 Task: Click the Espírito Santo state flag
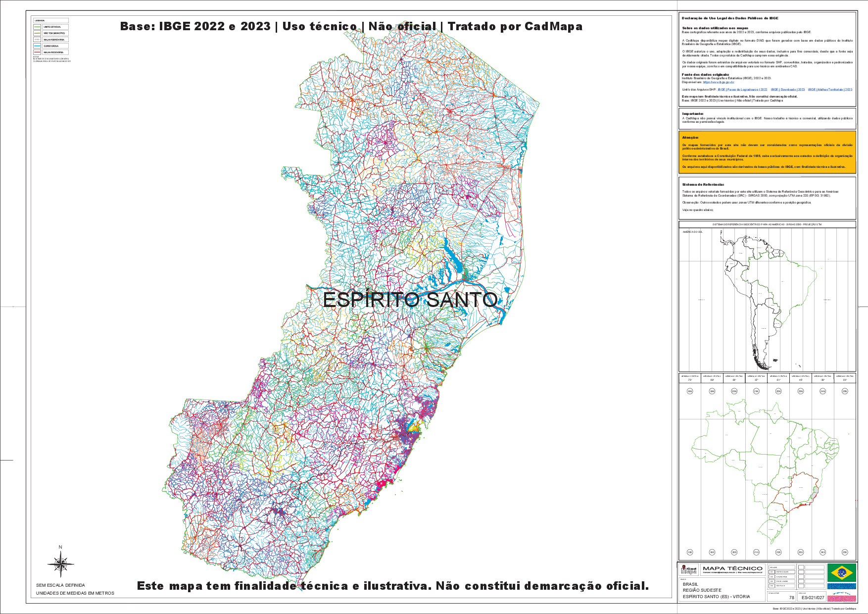click(841, 592)
